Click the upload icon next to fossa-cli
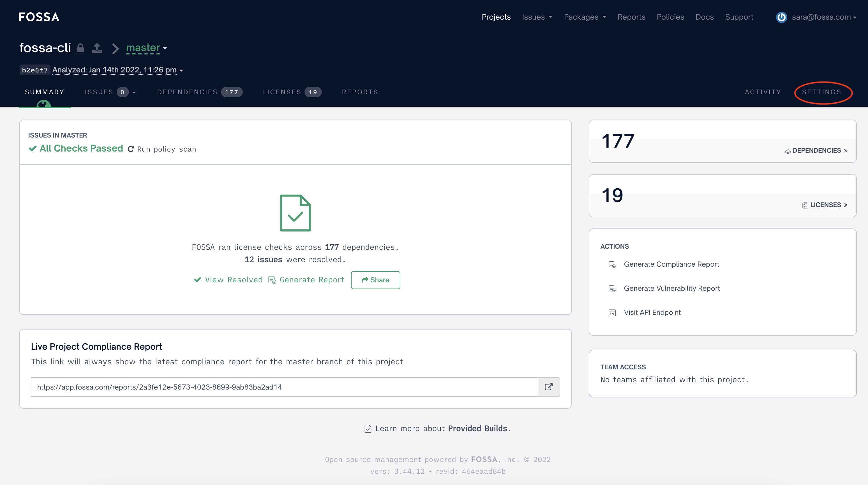Viewport: 868px width, 485px height. point(97,48)
